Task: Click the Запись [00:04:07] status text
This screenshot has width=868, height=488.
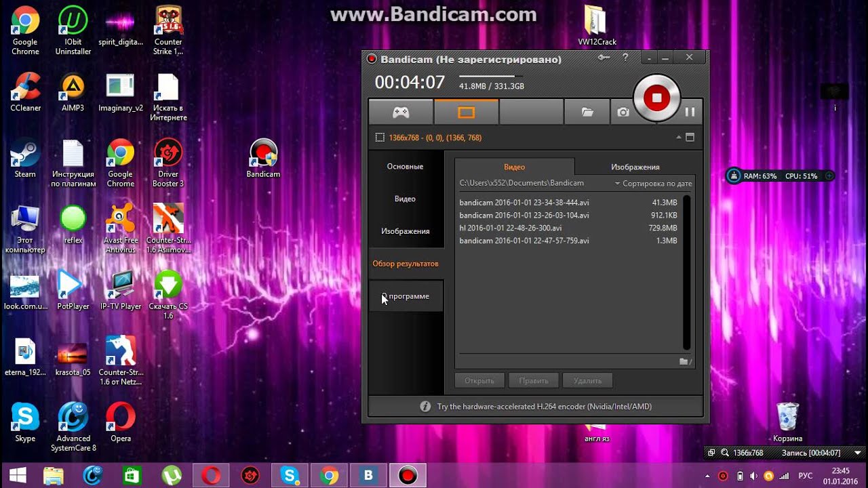Action: tap(811, 453)
